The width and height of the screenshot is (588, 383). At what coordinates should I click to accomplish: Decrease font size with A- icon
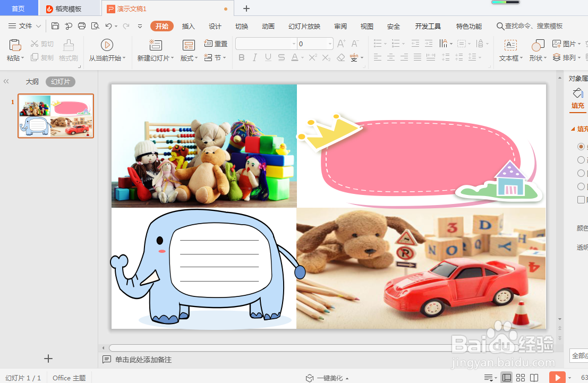[355, 44]
